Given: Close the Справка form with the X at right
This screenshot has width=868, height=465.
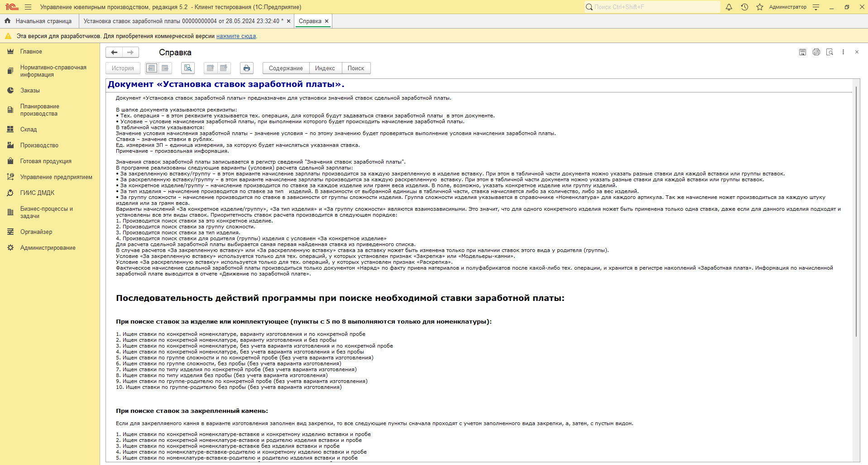Looking at the screenshot, I should coord(857,52).
